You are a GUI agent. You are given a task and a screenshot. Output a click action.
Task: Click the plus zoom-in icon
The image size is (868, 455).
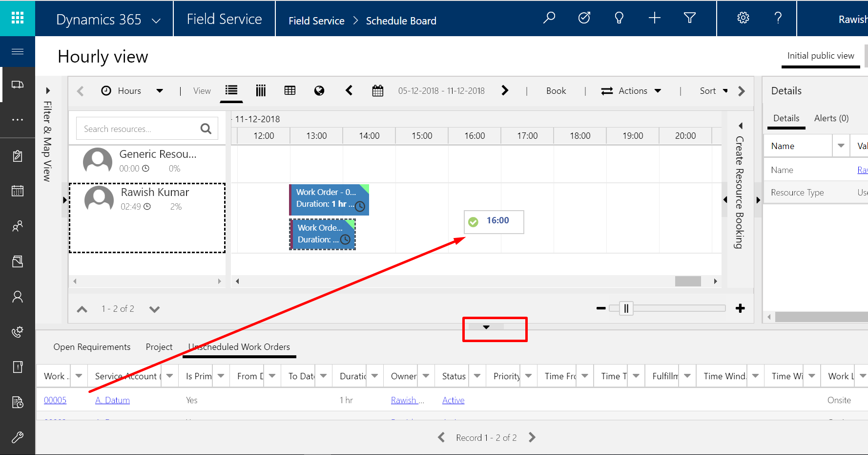click(x=740, y=308)
